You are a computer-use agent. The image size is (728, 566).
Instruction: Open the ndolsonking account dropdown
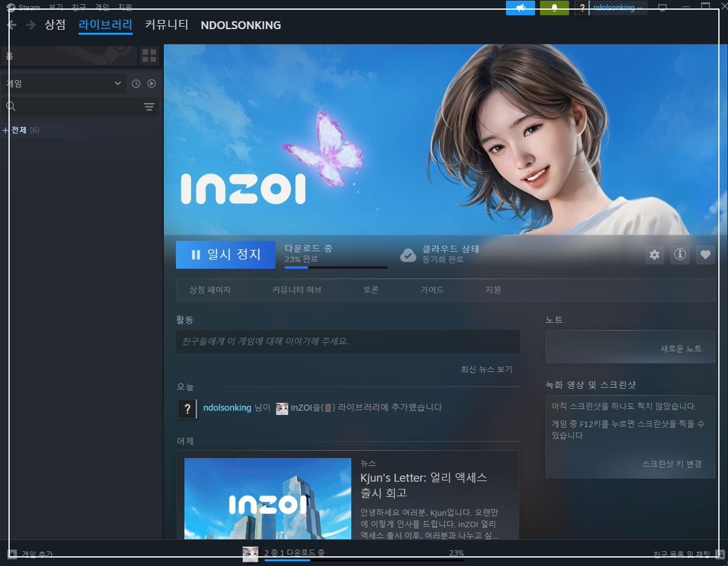(618, 8)
